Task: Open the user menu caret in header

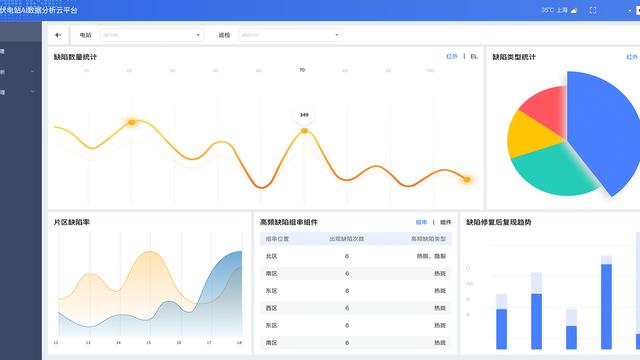Action: coord(629,11)
